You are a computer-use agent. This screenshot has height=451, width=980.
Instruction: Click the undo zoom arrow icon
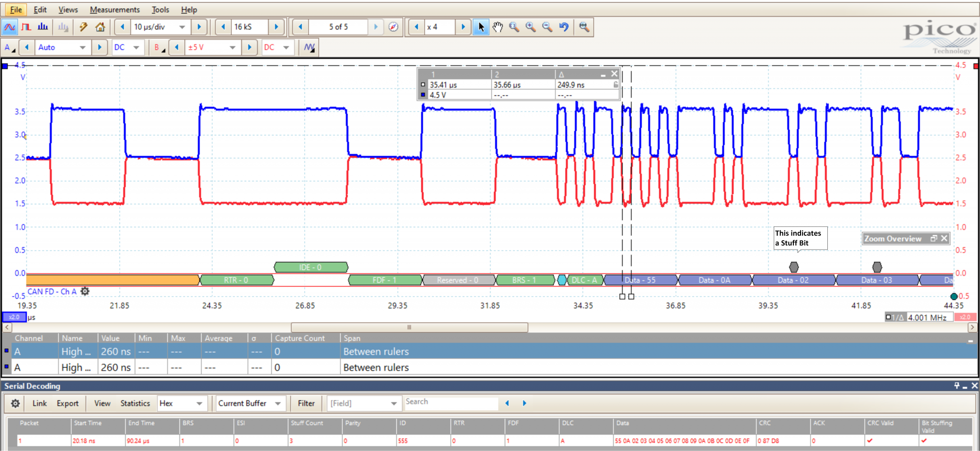click(564, 27)
